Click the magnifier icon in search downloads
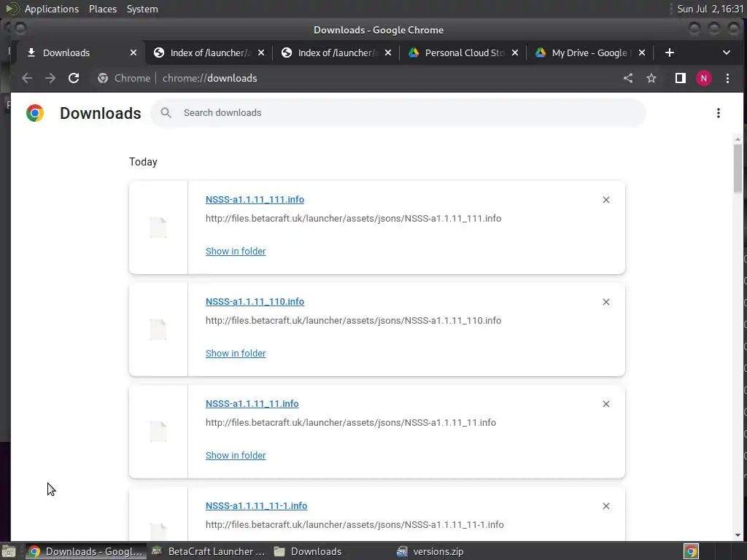The image size is (747, 560). click(166, 113)
